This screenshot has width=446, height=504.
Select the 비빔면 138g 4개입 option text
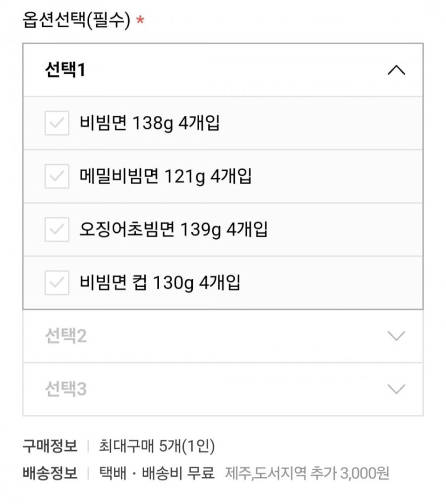pyautogui.click(x=150, y=123)
